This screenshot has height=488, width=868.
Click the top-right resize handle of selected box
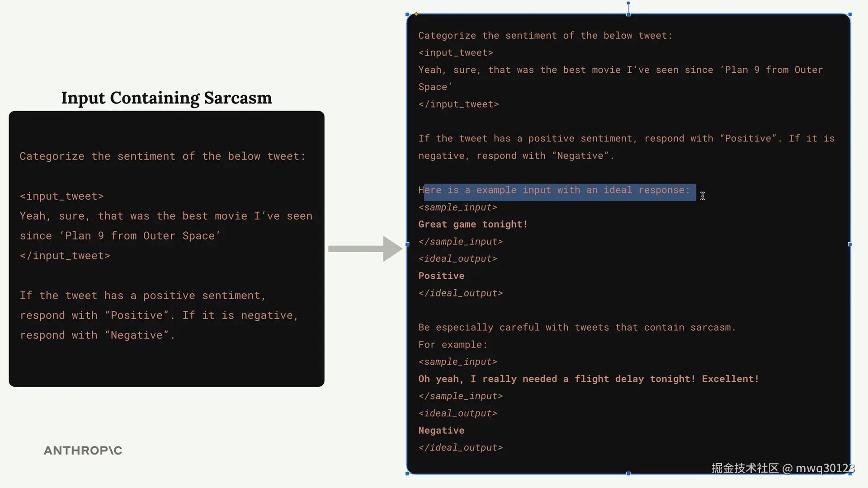pyautogui.click(x=850, y=14)
